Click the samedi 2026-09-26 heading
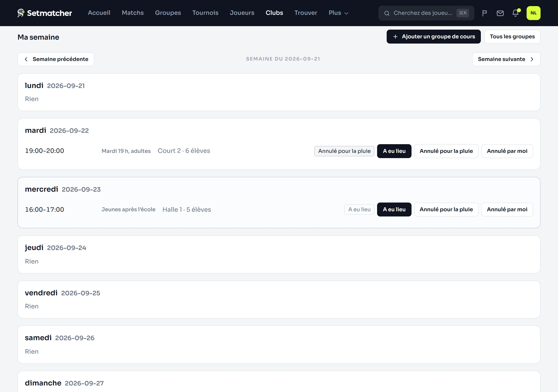The image size is (558, 392). (60, 338)
